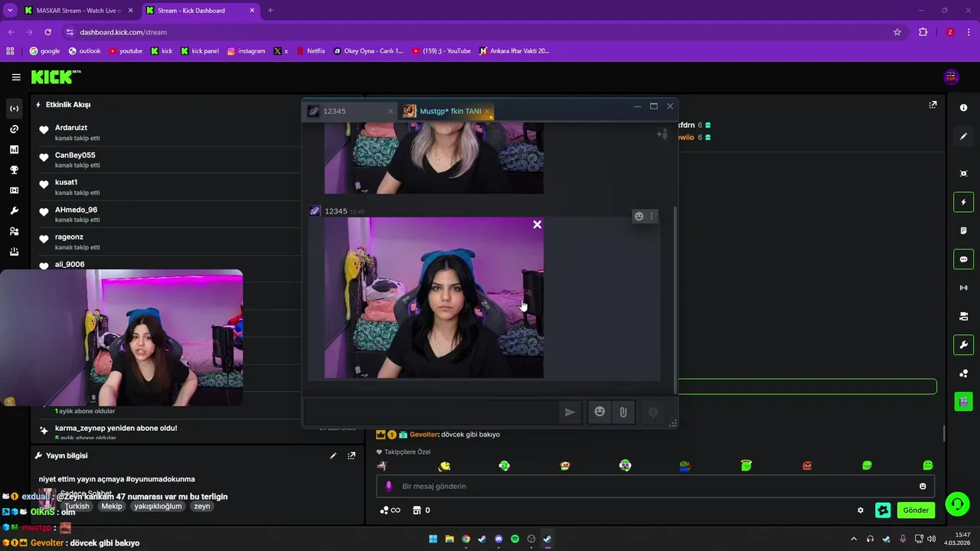
Task: Bookmark this page with the star
Action: 897,32
